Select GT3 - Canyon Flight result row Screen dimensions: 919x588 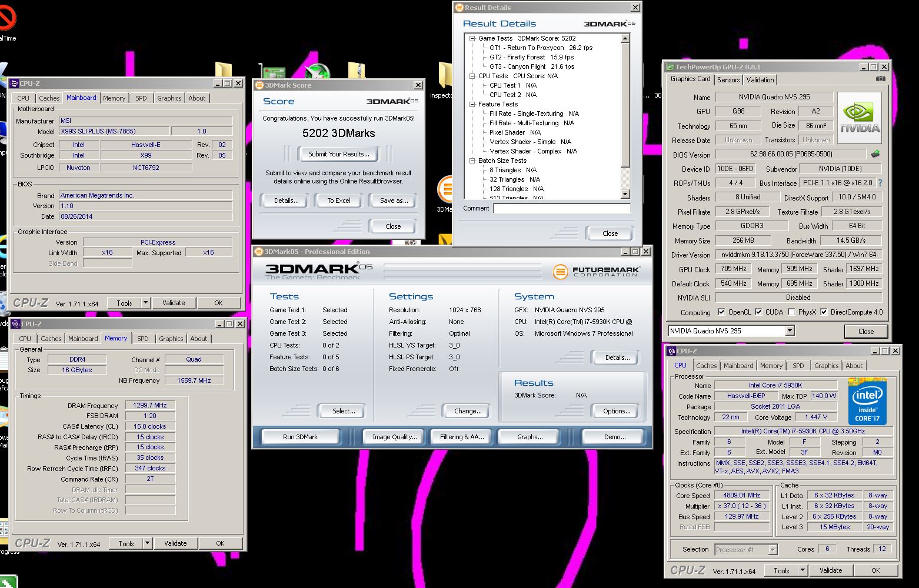click(x=532, y=66)
